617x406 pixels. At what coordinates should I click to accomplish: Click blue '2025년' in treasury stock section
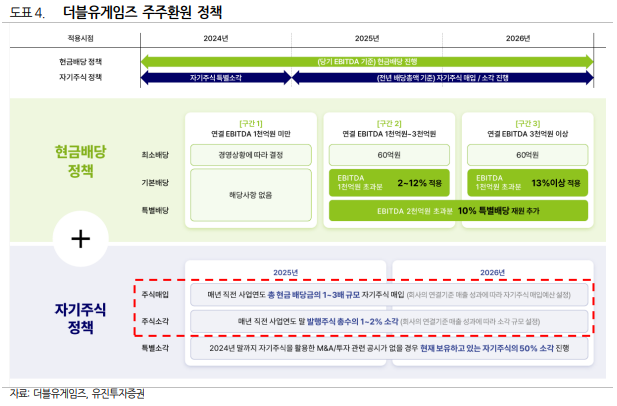tap(286, 272)
